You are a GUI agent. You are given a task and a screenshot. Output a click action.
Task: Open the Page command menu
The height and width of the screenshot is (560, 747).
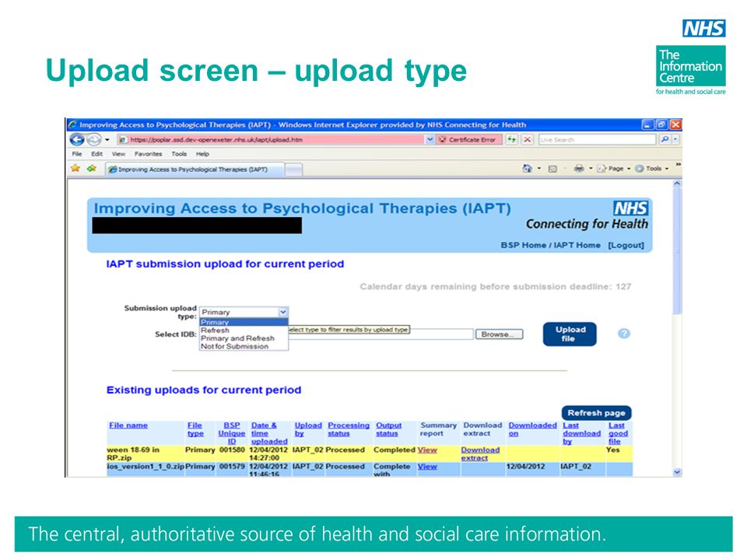coord(614,168)
